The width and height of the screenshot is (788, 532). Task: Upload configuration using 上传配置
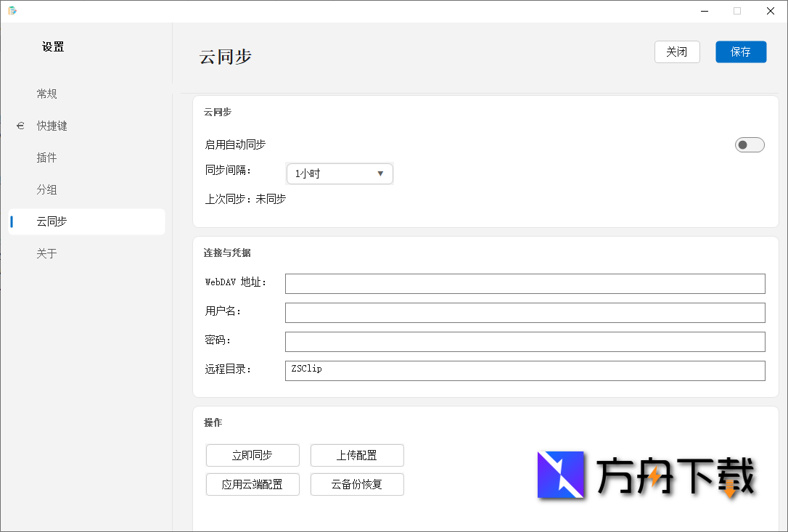pos(357,455)
